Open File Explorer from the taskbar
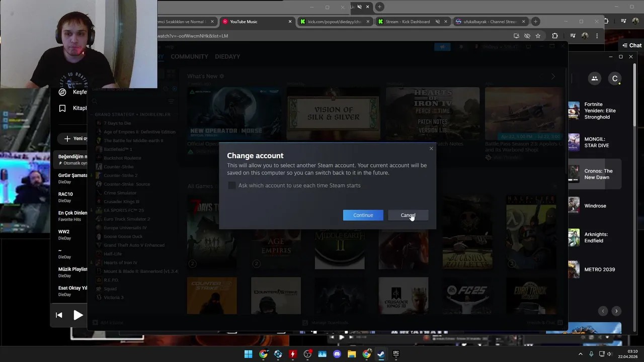The width and height of the screenshot is (644, 362). [352, 354]
